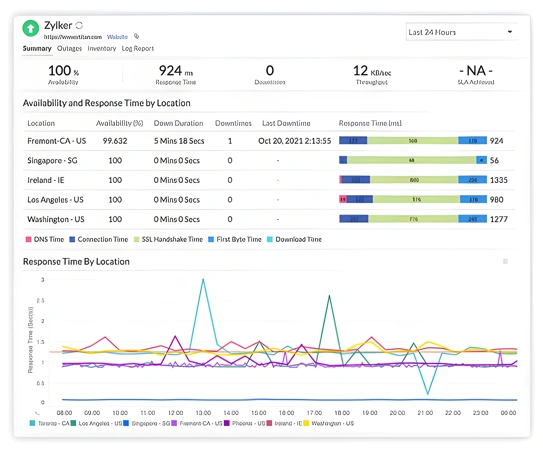Toggle Washington - US series in chart legend
The image size is (543, 450).
[329, 423]
